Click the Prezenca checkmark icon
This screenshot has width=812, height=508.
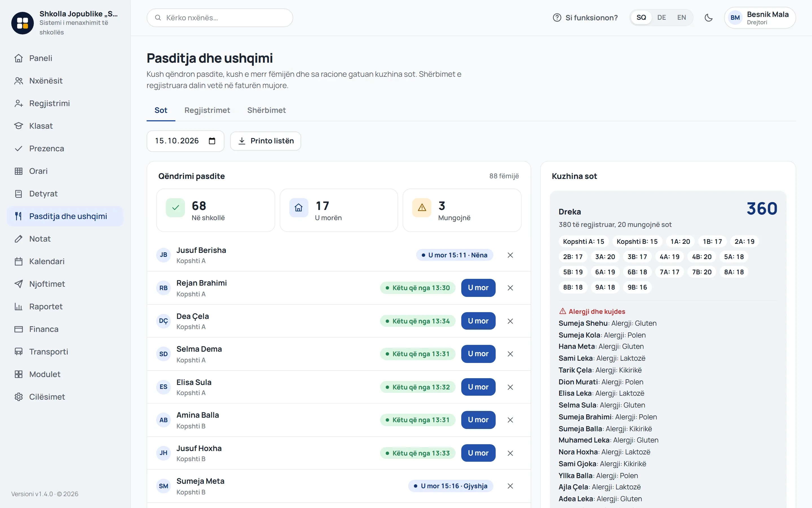click(x=18, y=148)
